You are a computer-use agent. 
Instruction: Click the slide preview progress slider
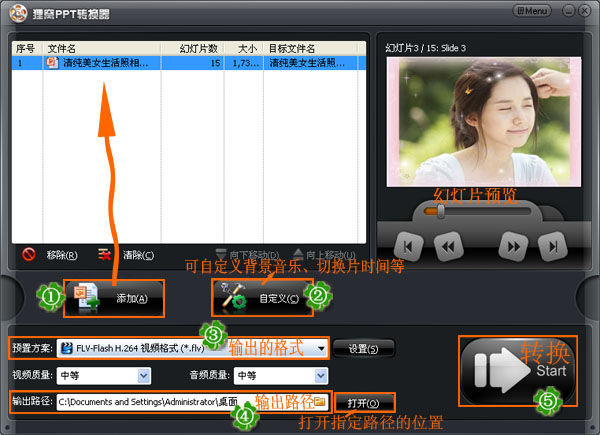[x=478, y=211]
